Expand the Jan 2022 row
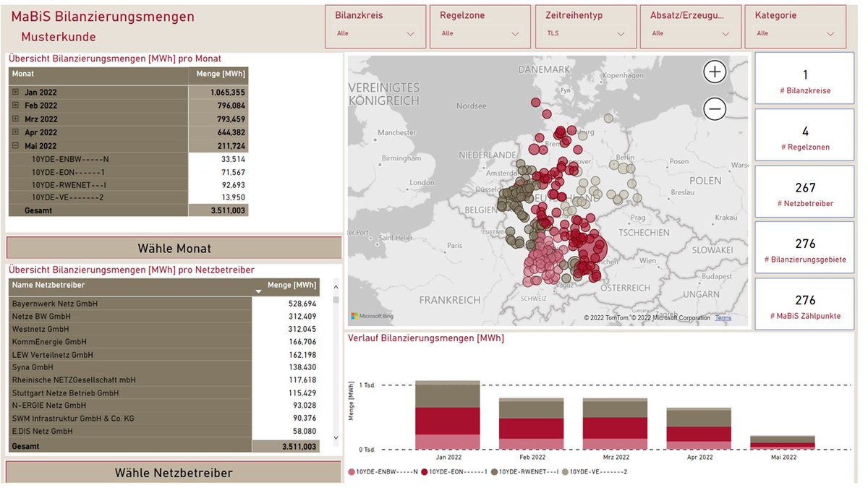This screenshot has width=868, height=488. pyautogui.click(x=16, y=93)
